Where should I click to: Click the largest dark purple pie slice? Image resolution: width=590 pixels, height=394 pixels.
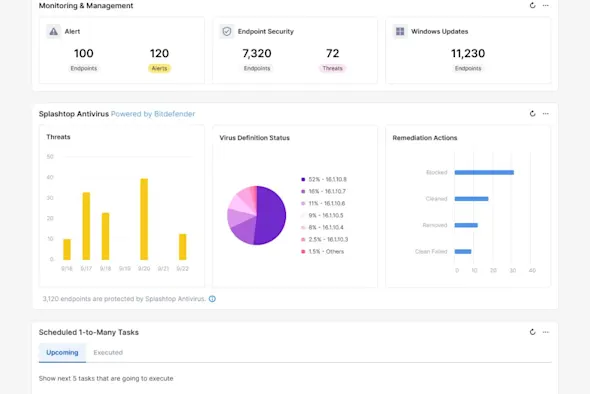[x=271, y=216]
